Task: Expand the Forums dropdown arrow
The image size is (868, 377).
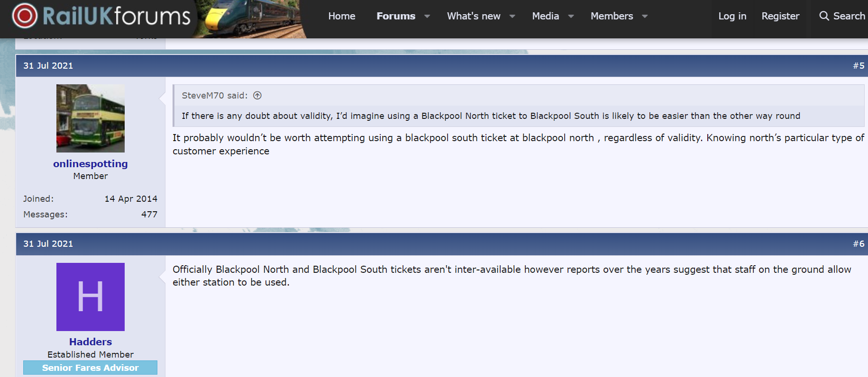Action: click(427, 17)
